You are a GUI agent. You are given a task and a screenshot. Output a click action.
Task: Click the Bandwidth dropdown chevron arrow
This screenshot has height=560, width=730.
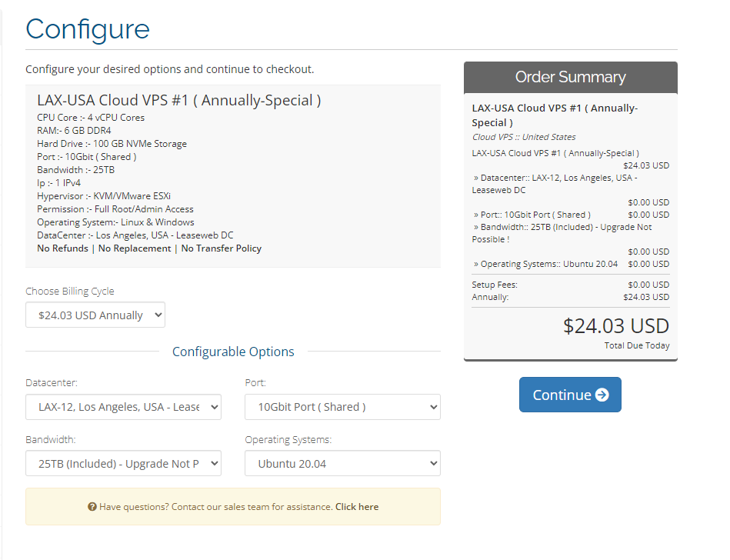pos(214,463)
